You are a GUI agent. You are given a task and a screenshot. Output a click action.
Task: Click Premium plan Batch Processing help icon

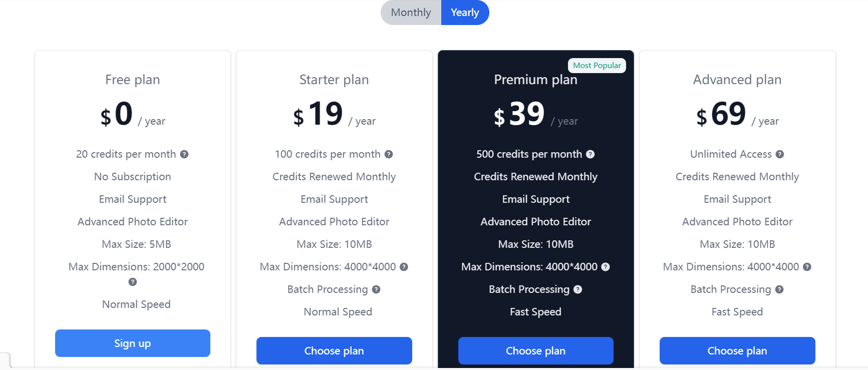578,289
